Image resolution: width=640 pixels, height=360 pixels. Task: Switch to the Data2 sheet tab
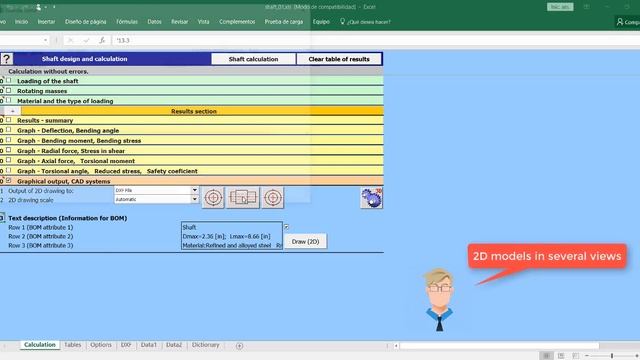coord(174,345)
